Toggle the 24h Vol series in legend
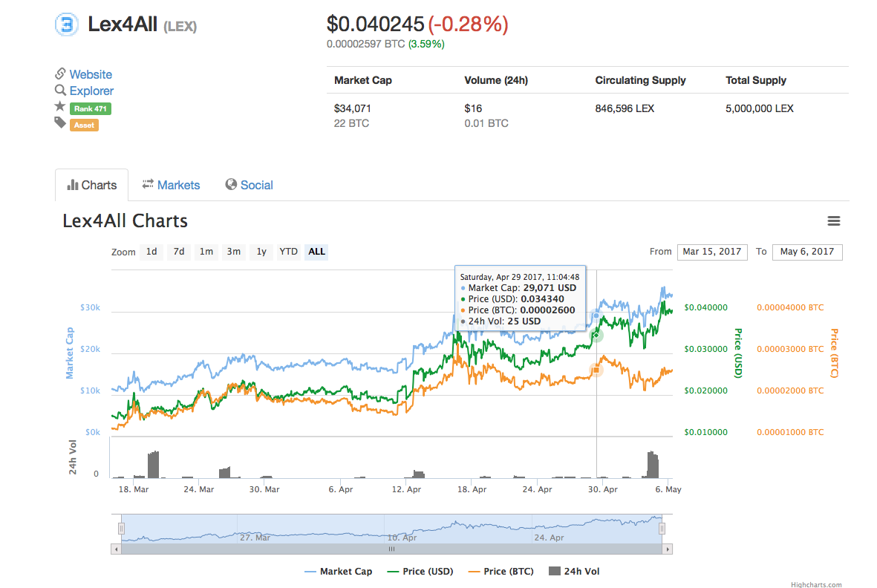The image size is (877, 588). point(575,571)
